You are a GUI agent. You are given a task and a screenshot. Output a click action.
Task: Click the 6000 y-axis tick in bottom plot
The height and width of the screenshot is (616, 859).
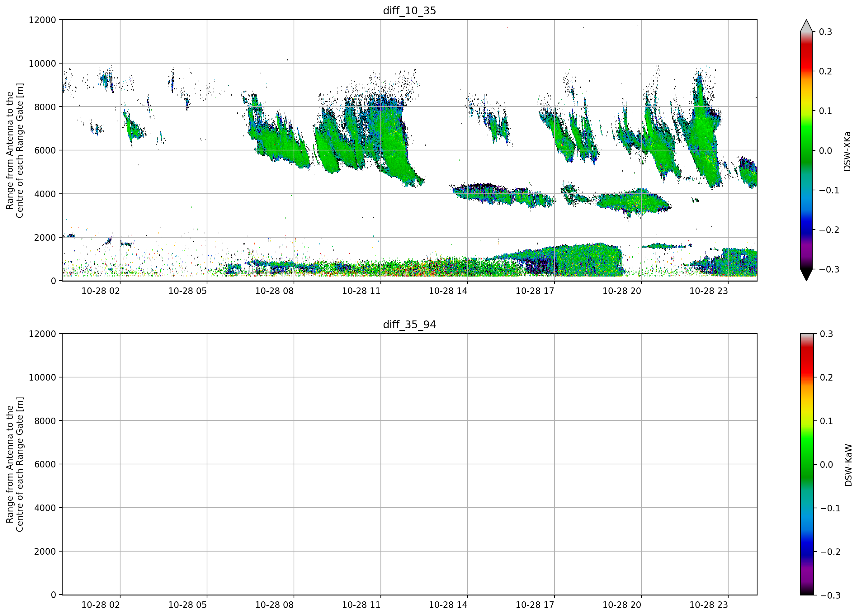45,464
